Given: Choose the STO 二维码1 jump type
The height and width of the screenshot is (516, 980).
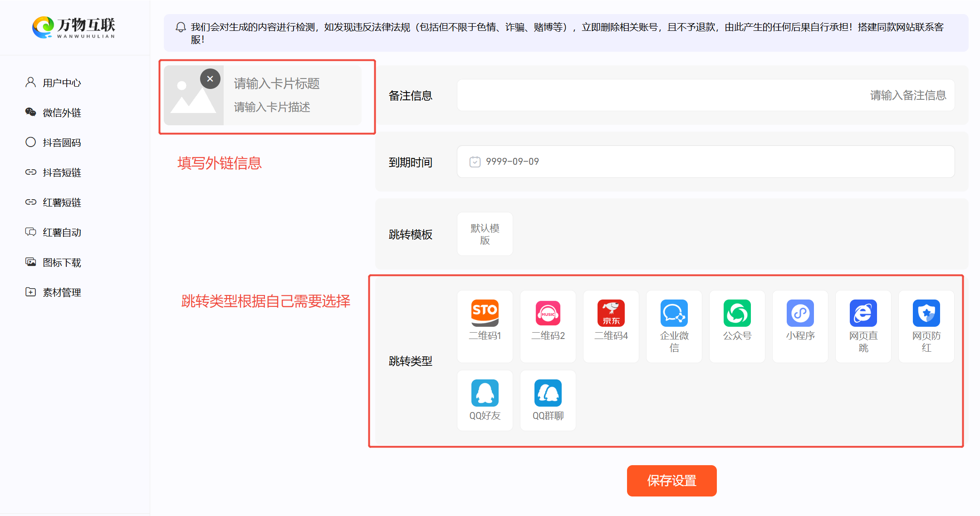Looking at the screenshot, I should pos(485,326).
